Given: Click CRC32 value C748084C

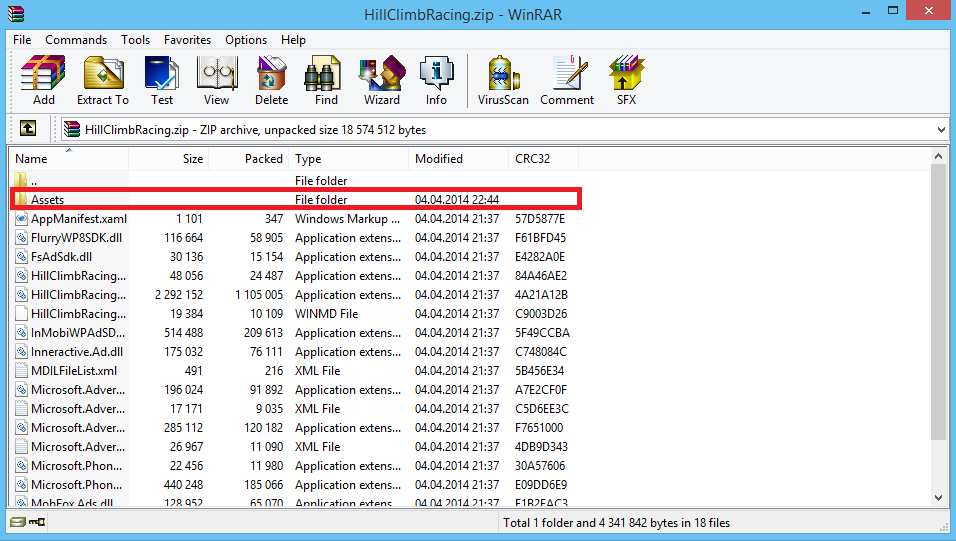Looking at the screenshot, I should tap(540, 351).
